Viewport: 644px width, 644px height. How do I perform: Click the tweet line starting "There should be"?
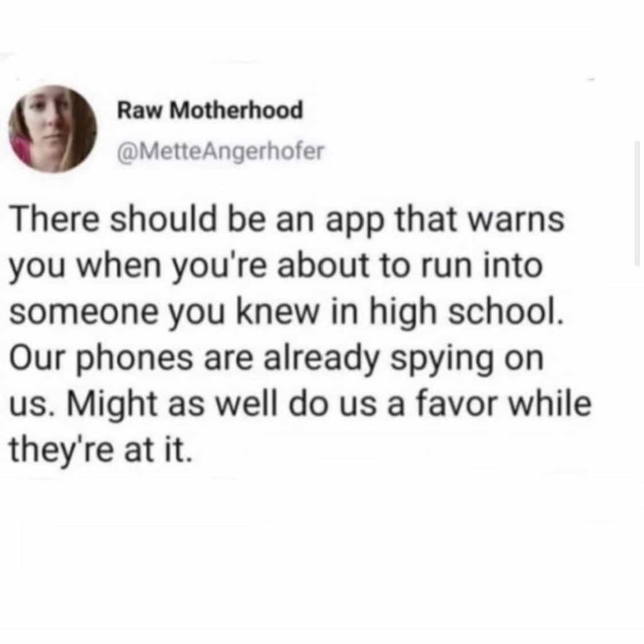click(x=286, y=219)
